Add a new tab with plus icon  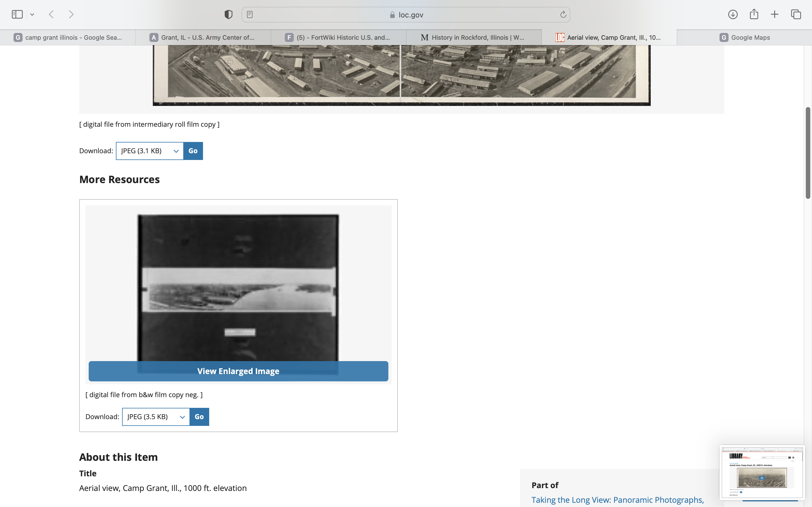[x=775, y=14]
